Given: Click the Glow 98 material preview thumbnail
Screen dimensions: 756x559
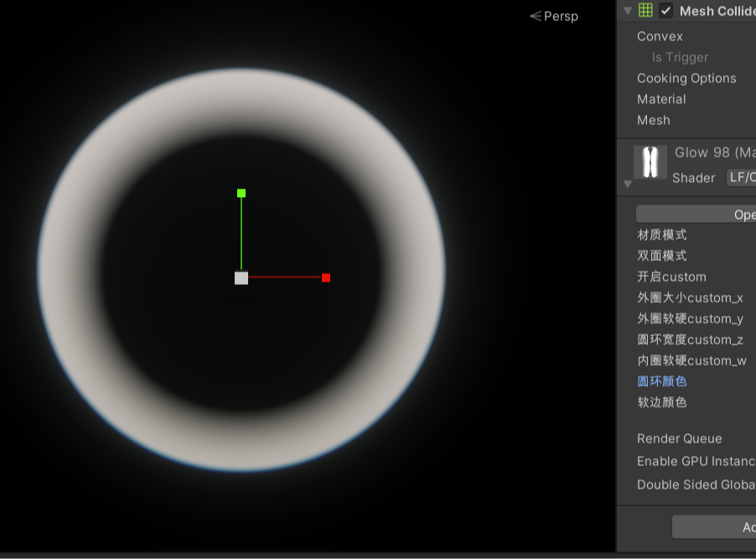Looking at the screenshot, I should click(650, 163).
